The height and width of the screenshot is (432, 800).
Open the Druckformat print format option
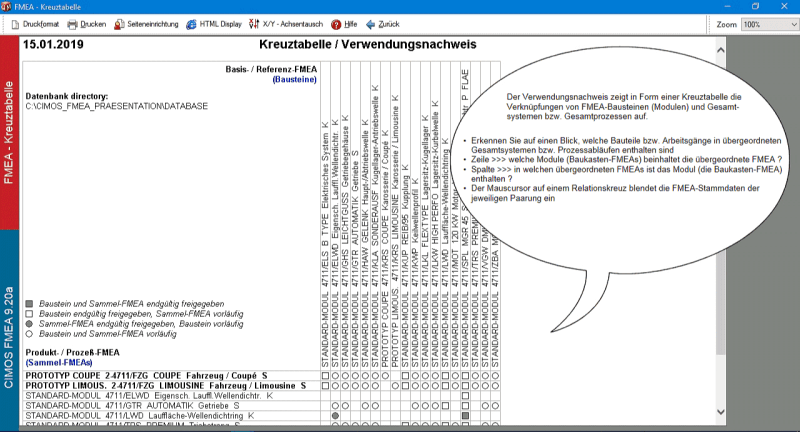pyautogui.click(x=35, y=23)
